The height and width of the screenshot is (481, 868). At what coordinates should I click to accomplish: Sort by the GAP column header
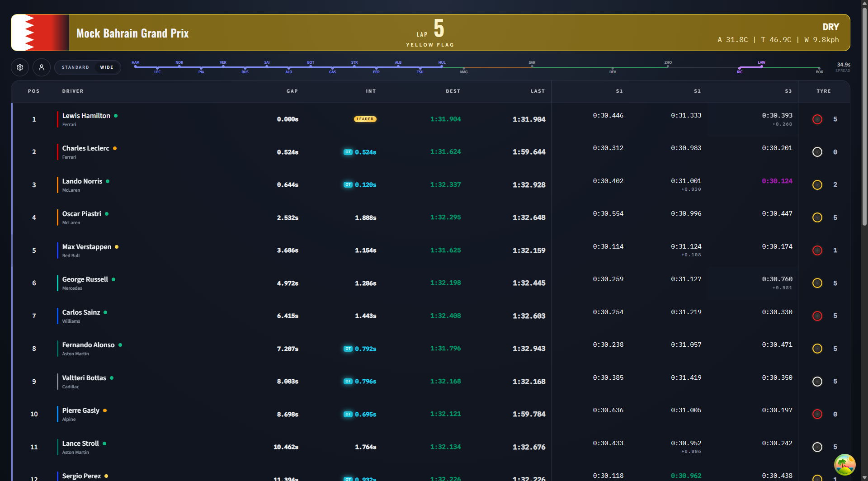pos(292,91)
